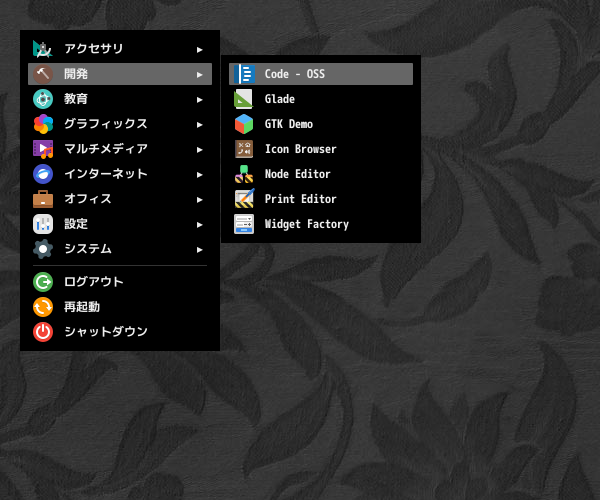This screenshot has height=500, width=600.
Task: Expand the グラフィックス submenu arrow
Action: point(199,124)
